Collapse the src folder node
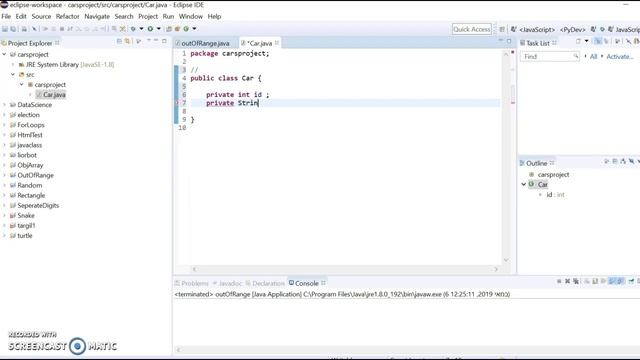 [x=13, y=74]
